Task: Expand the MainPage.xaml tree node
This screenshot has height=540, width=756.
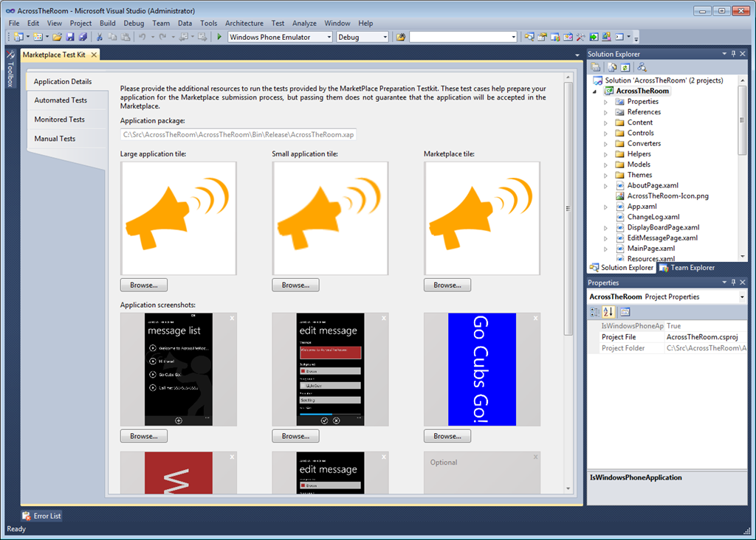Action: point(606,249)
